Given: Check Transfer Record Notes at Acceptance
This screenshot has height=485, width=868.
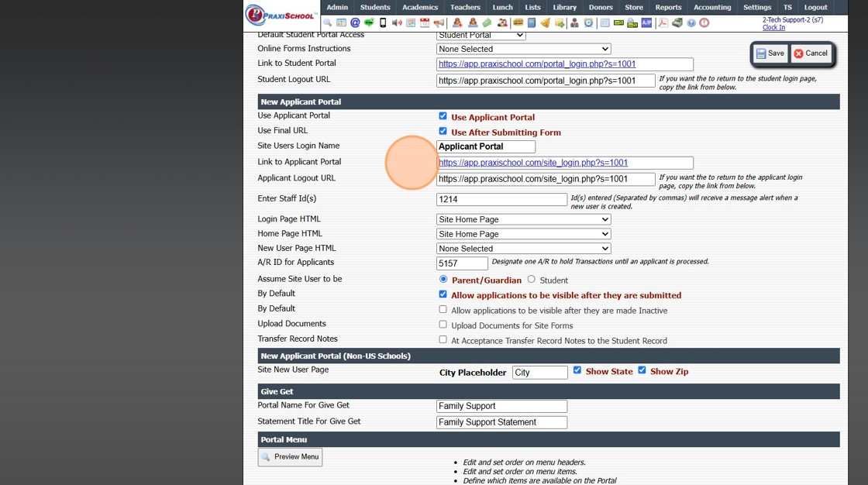Looking at the screenshot, I should 443,339.
